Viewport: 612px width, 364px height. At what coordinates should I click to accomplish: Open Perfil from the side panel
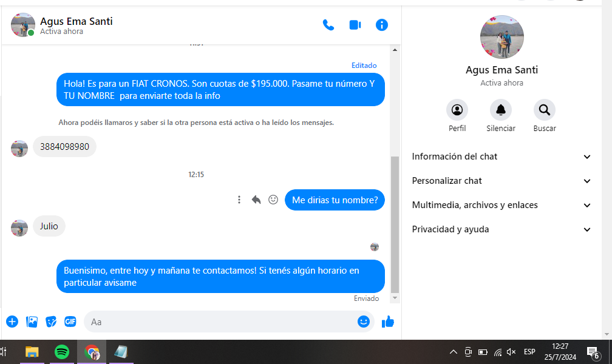tap(457, 110)
